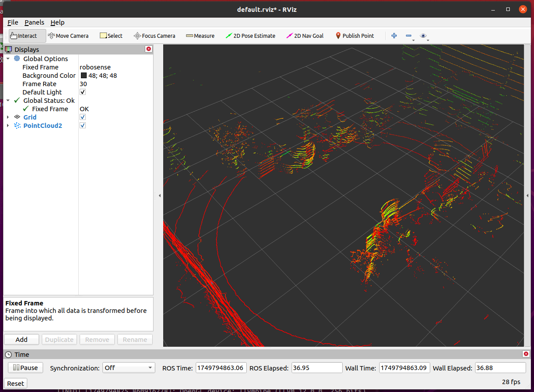This screenshot has width=534, height=392.
Task: Open the Panels menu
Action: point(34,22)
